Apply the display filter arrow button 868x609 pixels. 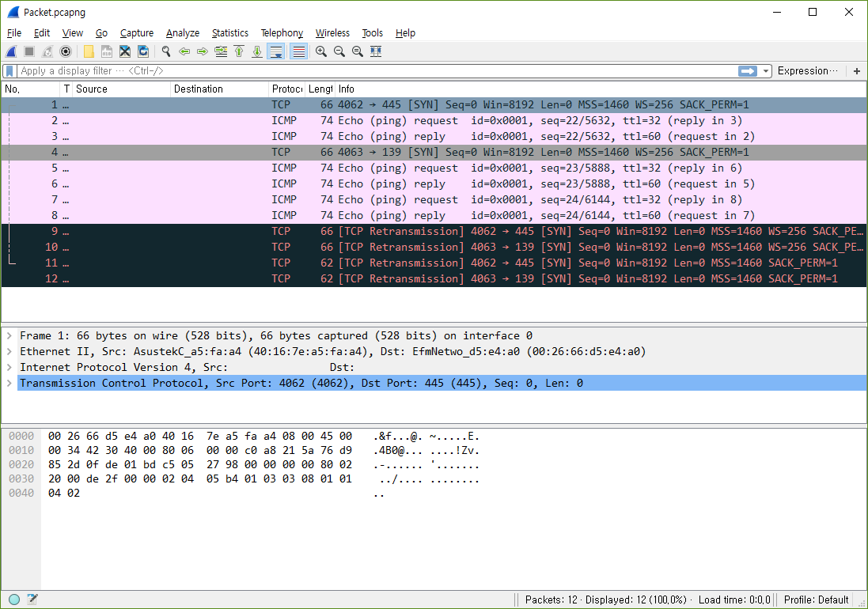click(x=748, y=71)
